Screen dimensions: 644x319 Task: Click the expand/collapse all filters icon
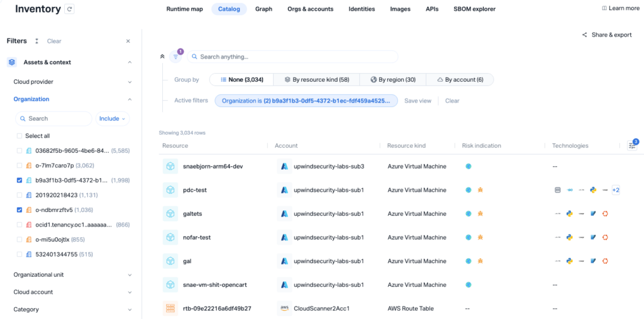pos(36,41)
